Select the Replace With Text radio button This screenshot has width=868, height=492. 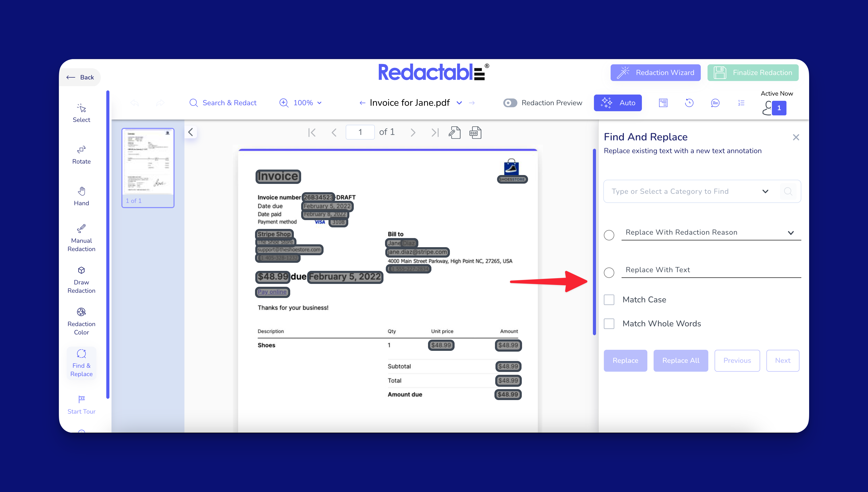(609, 272)
